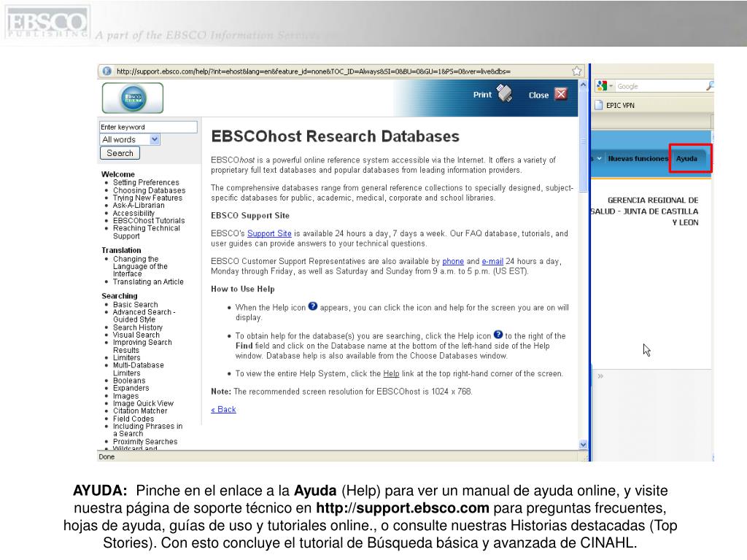747x560 pixels.
Task: Click the Google search magnifier icon
Action: click(709, 86)
